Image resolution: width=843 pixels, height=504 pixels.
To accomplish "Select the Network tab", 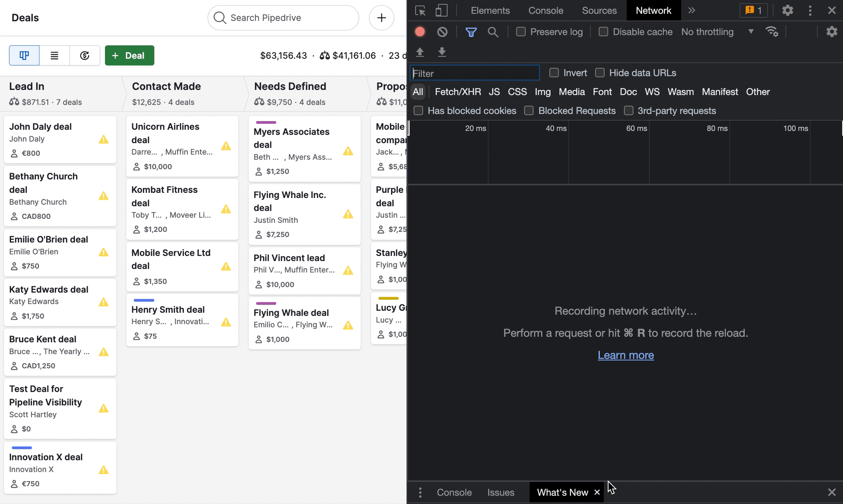I will (x=654, y=11).
